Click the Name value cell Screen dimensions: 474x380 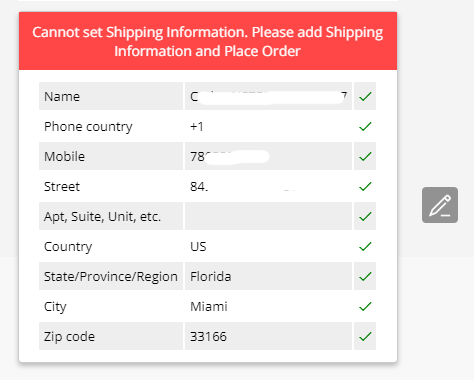[x=268, y=96]
